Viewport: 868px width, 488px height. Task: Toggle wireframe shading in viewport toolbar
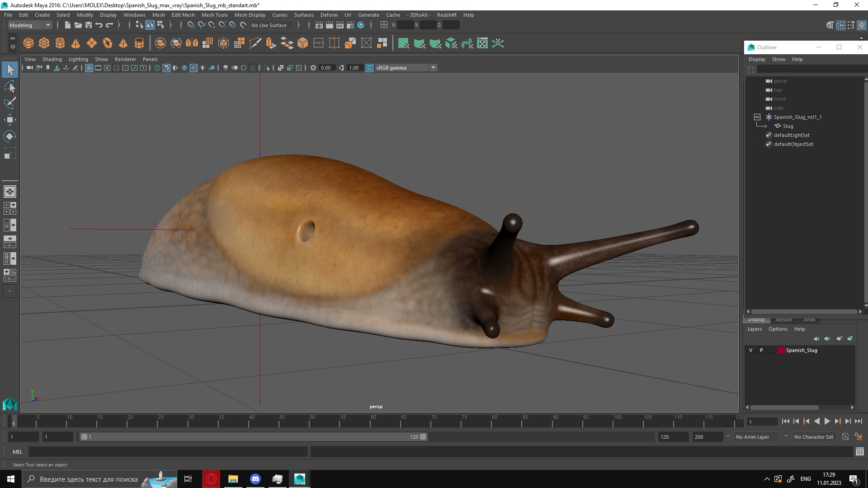(x=157, y=68)
